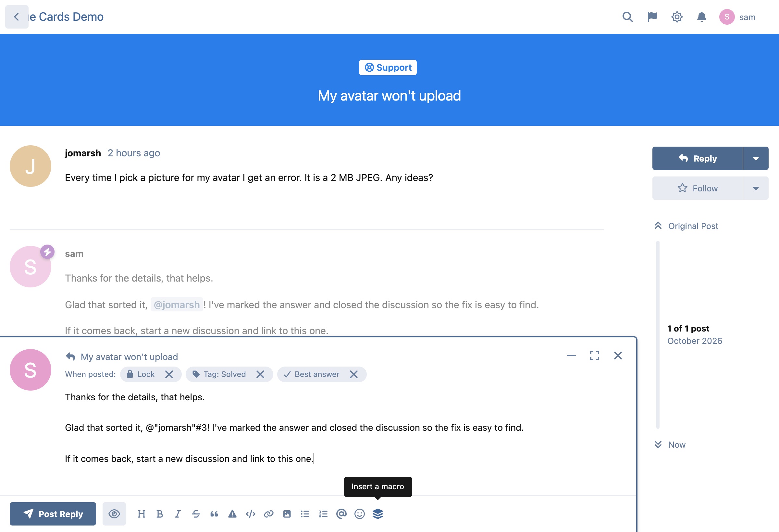Insert a hyperlink via toolbar

click(x=268, y=514)
